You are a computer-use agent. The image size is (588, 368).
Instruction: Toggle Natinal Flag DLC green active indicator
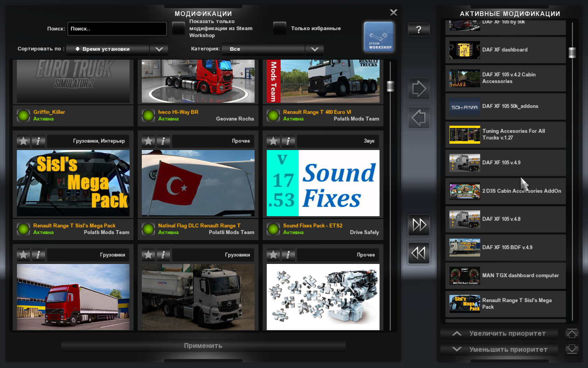pyautogui.click(x=148, y=229)
